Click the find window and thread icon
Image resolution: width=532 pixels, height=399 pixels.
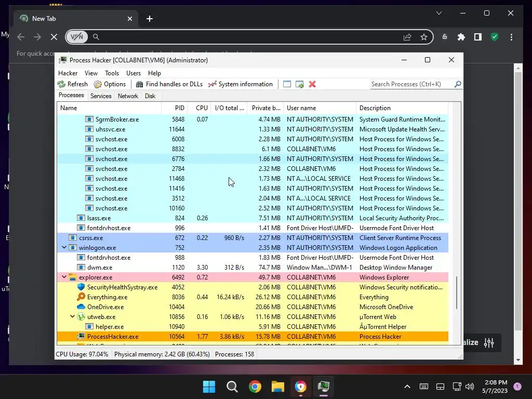[x=300, y=84]
